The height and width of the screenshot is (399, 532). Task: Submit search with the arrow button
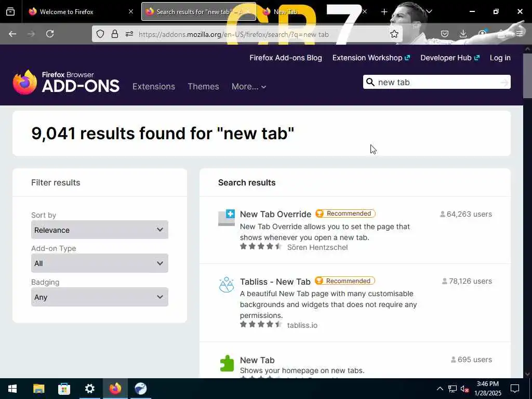click(x=504, y=83)
